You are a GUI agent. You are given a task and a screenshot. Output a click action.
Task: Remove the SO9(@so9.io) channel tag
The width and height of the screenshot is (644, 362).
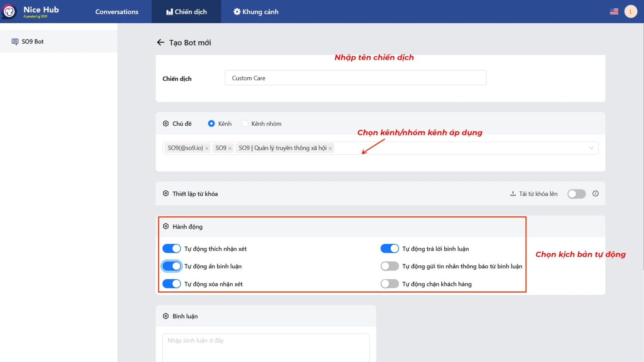[x=207, y=148]
